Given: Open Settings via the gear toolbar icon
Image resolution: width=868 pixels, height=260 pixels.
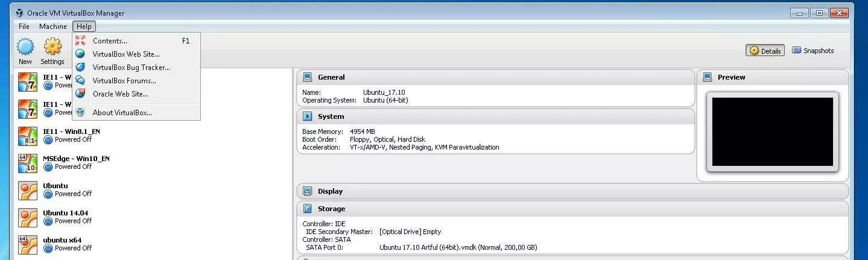Looking at the screenshot, I should (52, 48).
